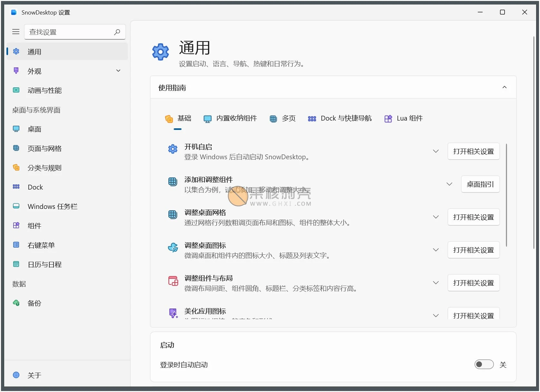Click the 开机自启 gear icon in the guide
This screenshot has width=540, height=392.
[x=173, y=149]
